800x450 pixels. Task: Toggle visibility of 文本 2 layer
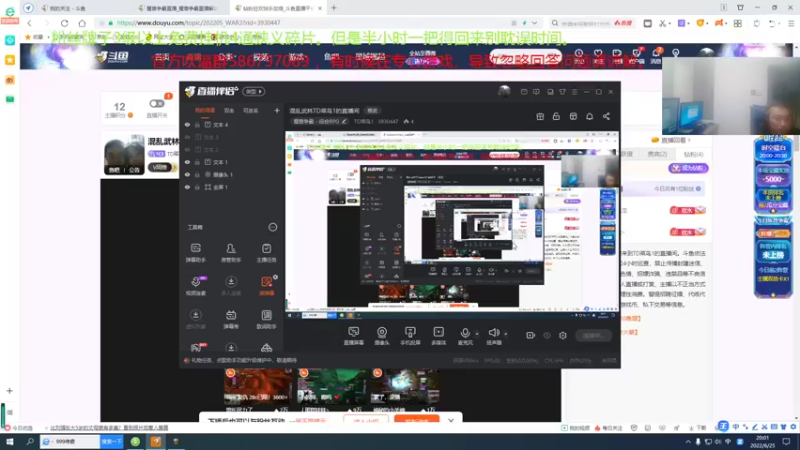[187, 149]
